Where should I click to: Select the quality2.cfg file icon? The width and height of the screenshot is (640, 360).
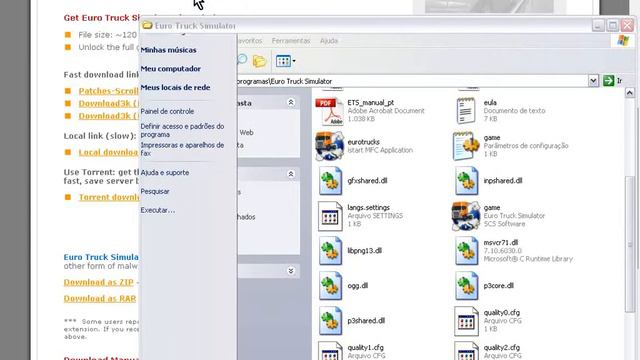pyautogui.click(x=466, y=351)
